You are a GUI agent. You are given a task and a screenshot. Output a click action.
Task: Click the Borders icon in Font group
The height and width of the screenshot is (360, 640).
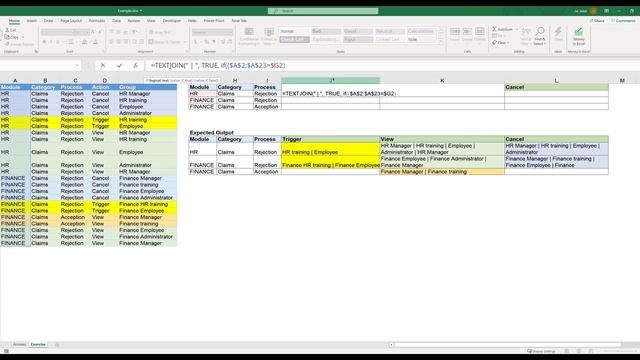tap(71, 42)
